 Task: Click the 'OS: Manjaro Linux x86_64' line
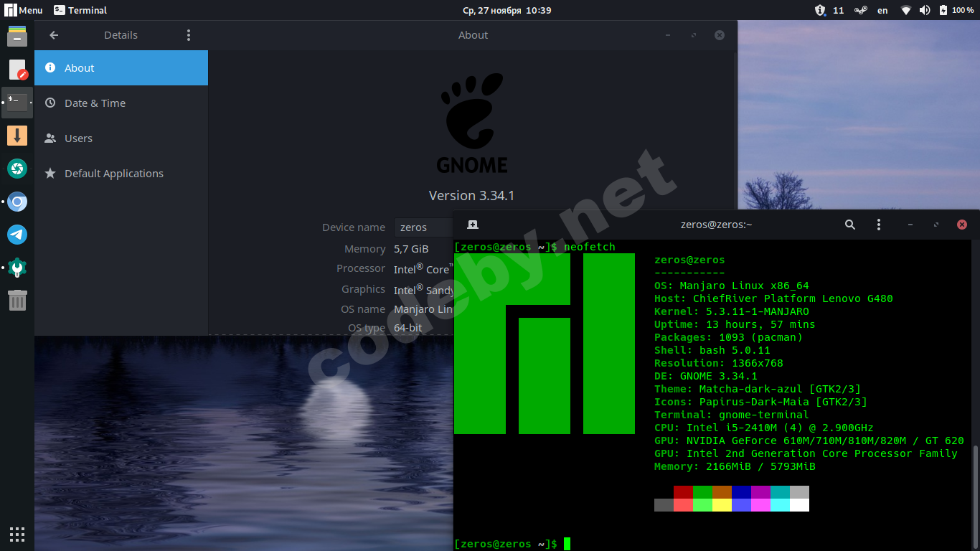tap(732, 286)
